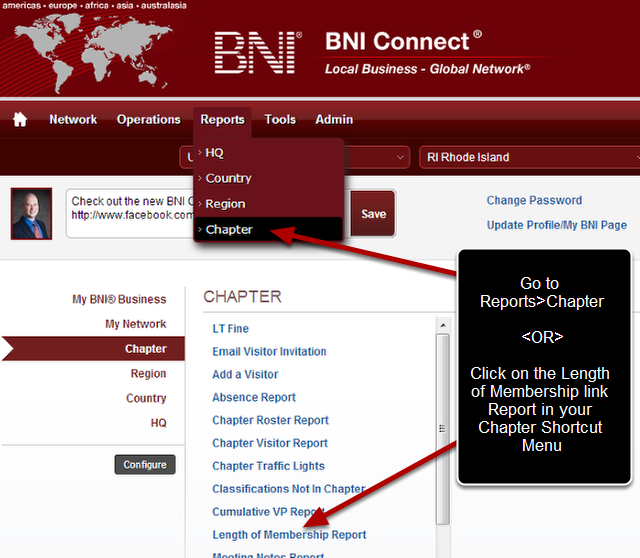Open the Operations menu
640x558 pixels.
(x=148, y=120)
